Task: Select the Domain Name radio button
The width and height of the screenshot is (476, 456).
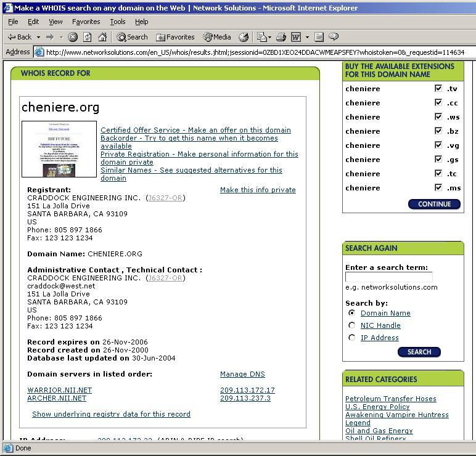Action: 352,312
